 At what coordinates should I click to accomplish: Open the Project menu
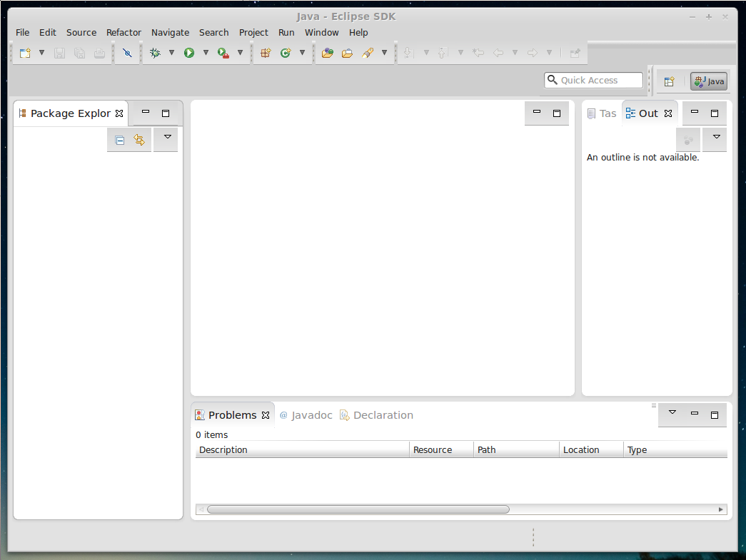click(x=253, y=32)
